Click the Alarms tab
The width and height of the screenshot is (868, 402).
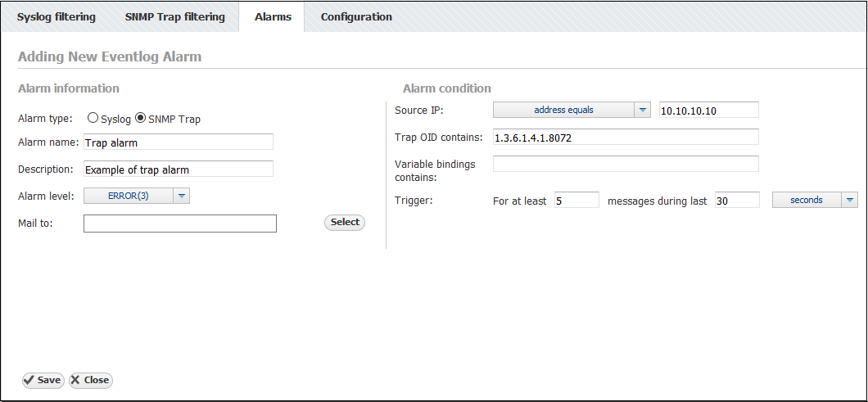pyautogui.click(x=273, y=17)
